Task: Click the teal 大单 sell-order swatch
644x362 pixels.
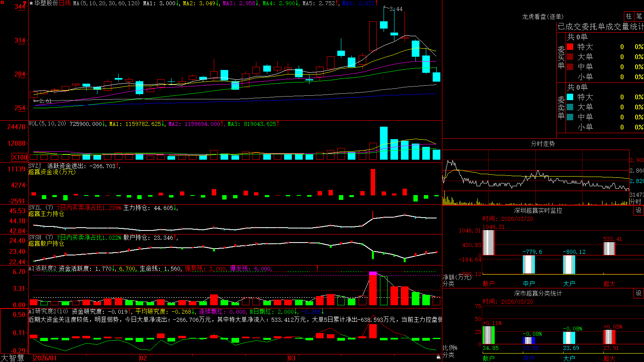Action: coord(570,107)
